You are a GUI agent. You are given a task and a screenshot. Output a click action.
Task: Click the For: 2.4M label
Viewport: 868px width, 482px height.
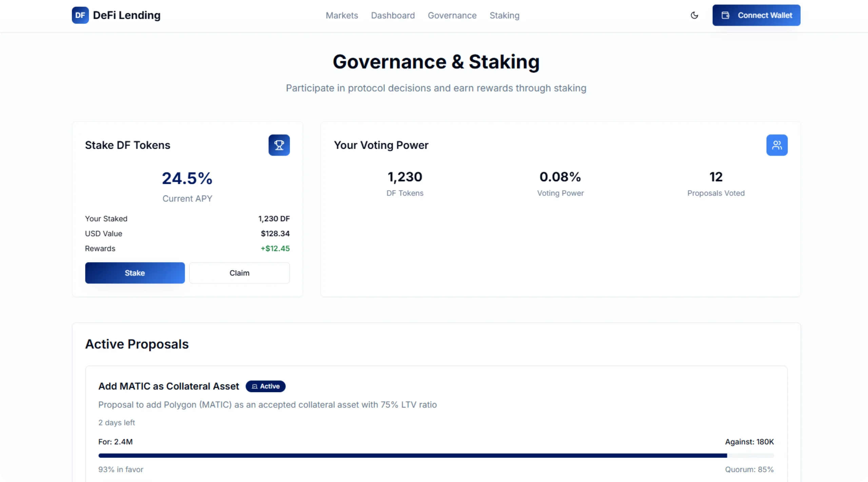tap(115, 442)
